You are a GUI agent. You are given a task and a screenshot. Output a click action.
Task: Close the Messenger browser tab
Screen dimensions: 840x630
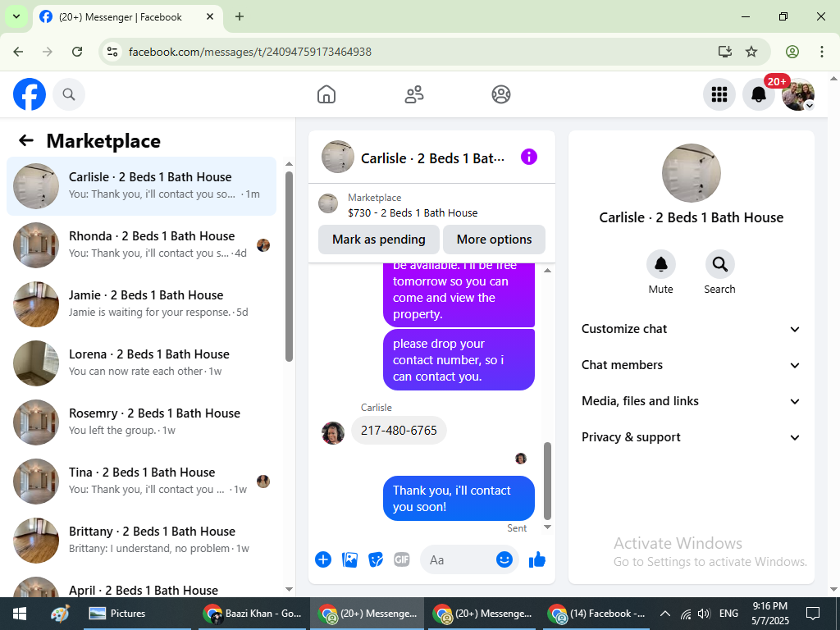[x=210, y=16]
